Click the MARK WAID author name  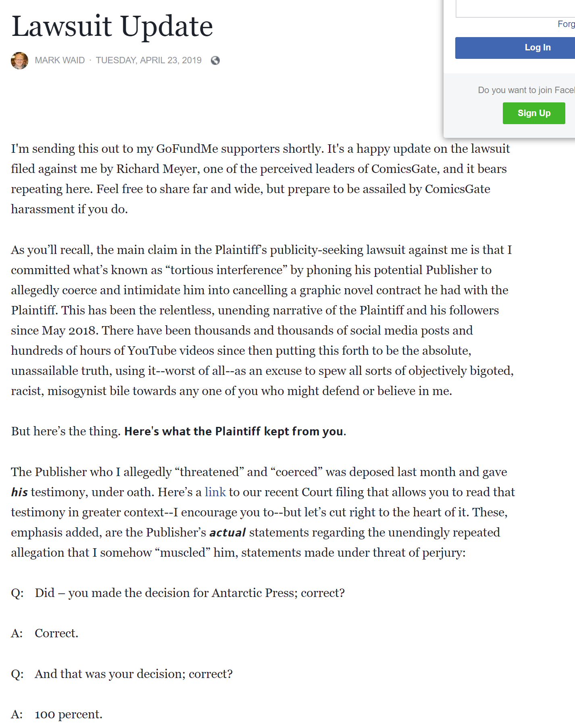(60, 60)
